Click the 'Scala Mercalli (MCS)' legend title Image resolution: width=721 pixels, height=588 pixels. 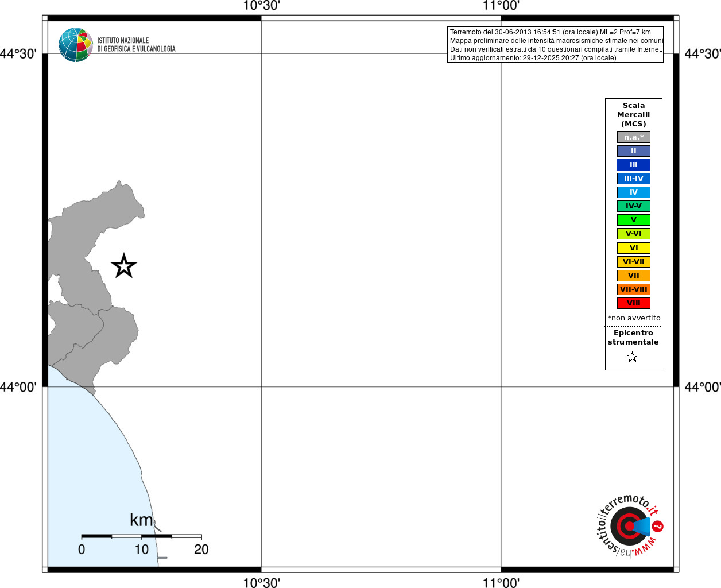pos(634,115)
